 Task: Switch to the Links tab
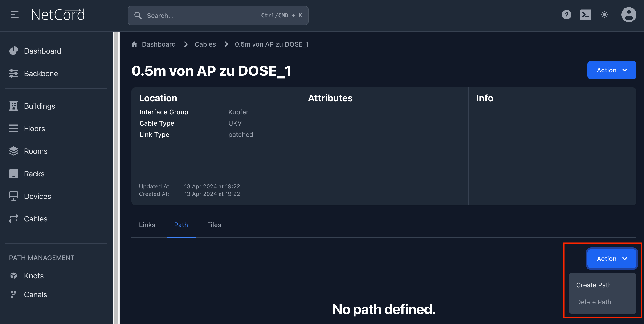pyautogui.click(x=147, y=225)
